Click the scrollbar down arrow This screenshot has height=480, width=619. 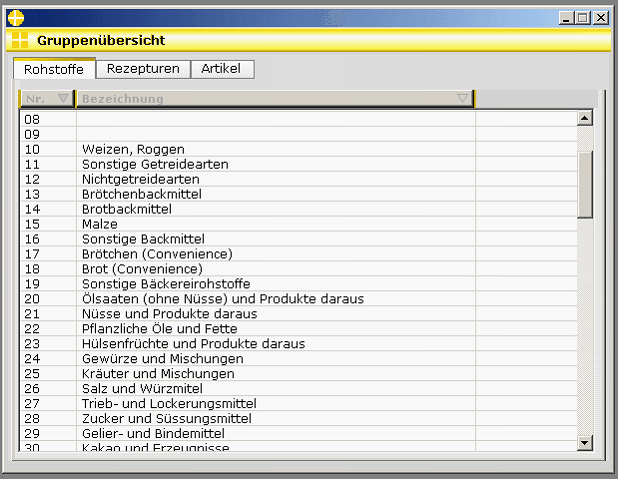click(x=585, y=442)
